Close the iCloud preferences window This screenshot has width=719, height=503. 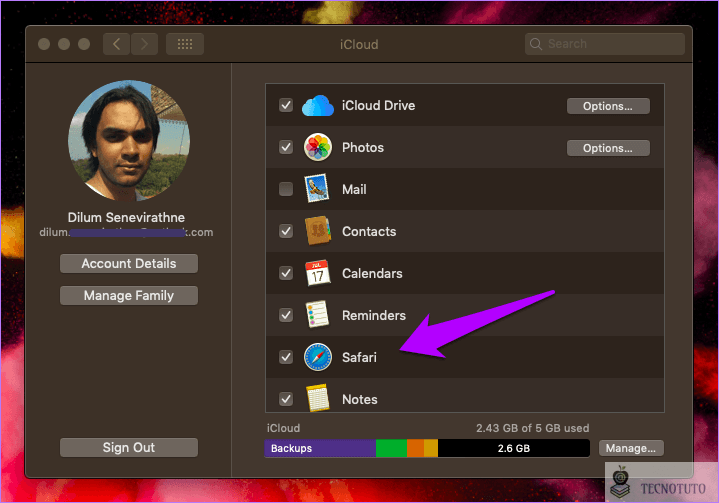tap(44, 44)
